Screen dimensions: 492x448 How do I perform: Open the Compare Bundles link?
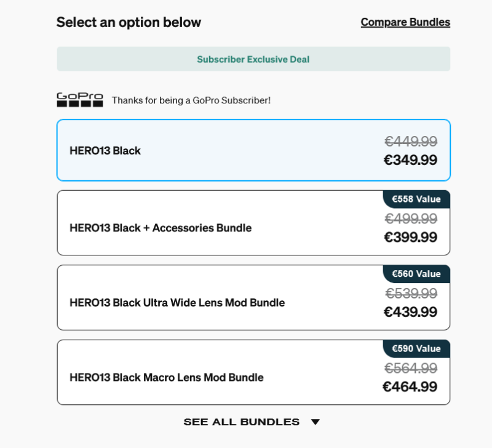point(405,22)
